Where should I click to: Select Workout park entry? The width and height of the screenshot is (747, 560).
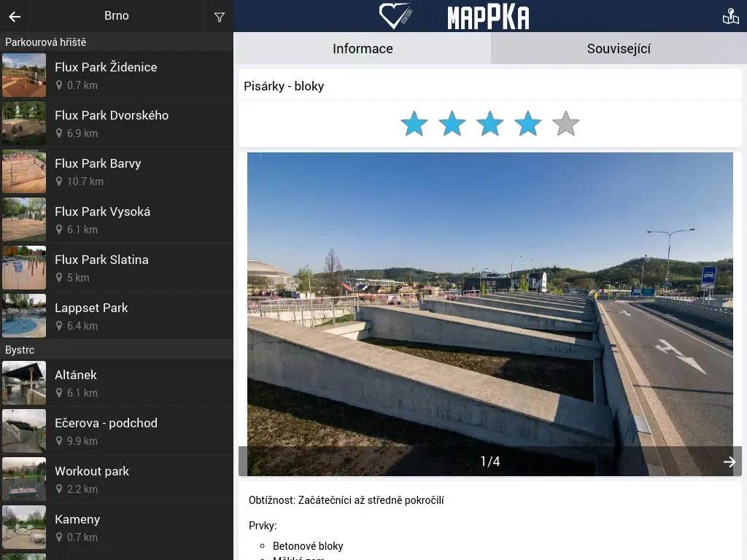(x=117, y=479)
